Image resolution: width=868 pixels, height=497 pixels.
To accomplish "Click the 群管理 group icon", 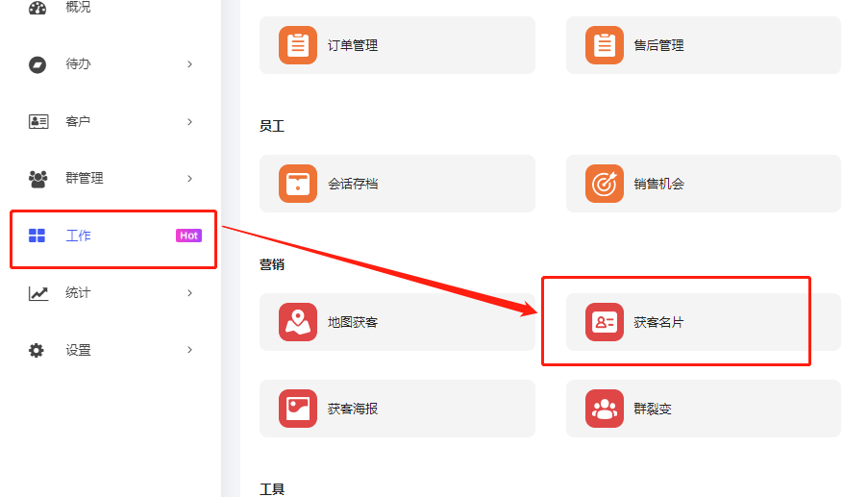I will pyautogui.click(x=37, y=179).
